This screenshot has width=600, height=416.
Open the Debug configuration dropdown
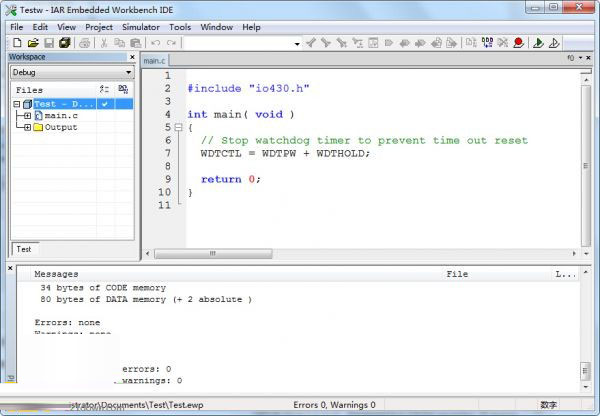(129, 72)
